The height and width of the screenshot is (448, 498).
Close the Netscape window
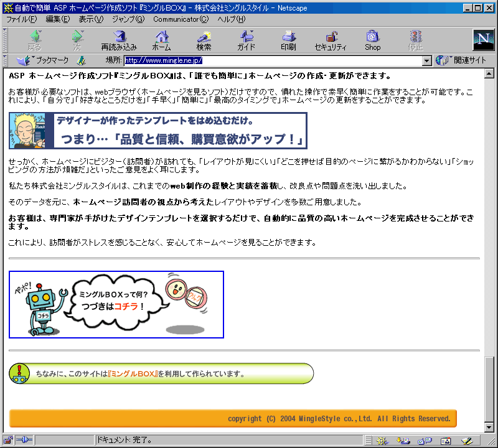coord(489,8)
